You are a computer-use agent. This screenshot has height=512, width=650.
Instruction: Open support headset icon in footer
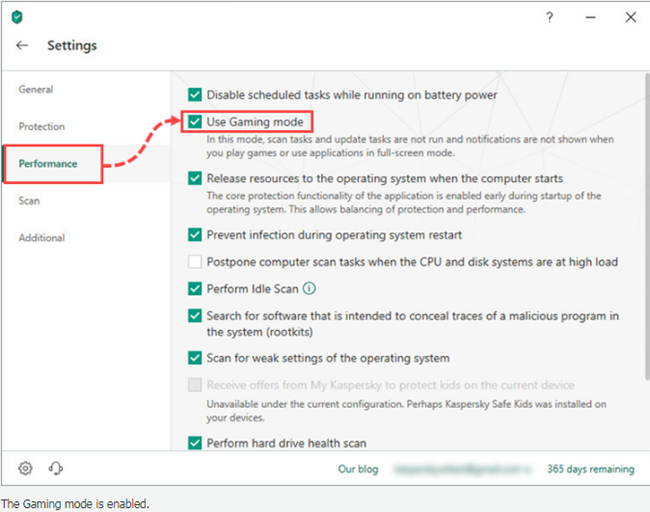tap(56, 468)
